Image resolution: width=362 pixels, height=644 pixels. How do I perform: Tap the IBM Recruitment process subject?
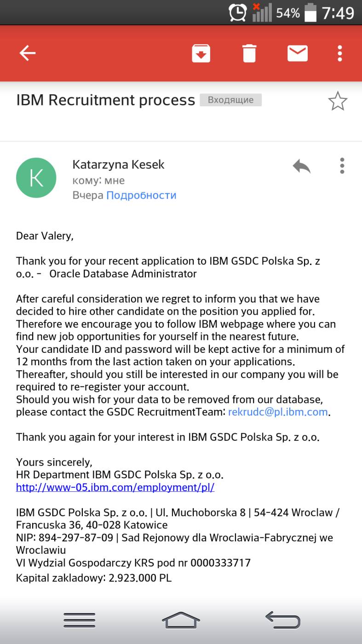105,100
